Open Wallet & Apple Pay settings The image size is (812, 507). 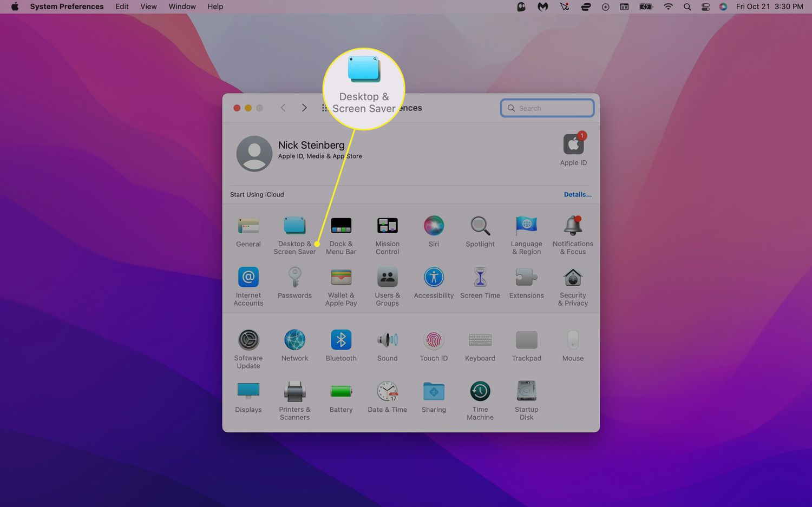pyautogui.click(x=341, y=286)
